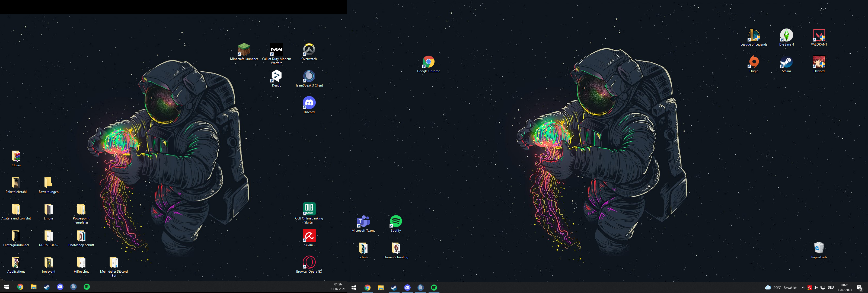This screenshot has width=868, height=293.
Task: Open the volume control in the system tray
Action: (x=816, y=288)
